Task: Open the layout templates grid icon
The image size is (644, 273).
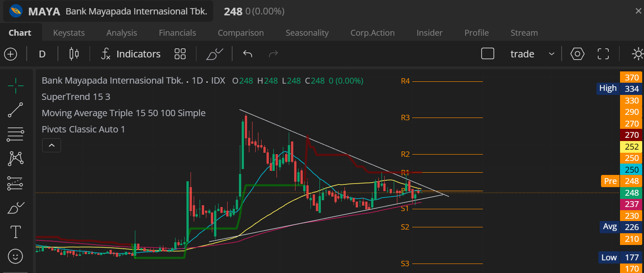Action: point(180,54)
